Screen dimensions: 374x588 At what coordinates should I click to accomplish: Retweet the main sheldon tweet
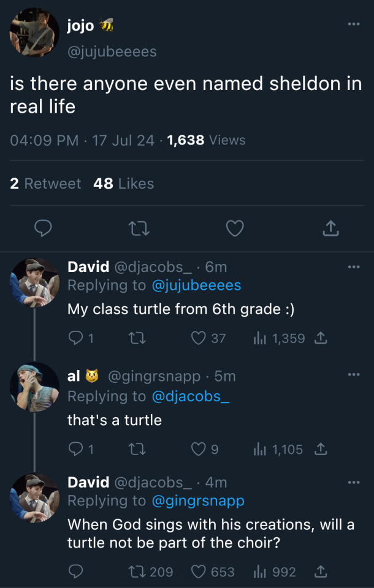[138, 228]
